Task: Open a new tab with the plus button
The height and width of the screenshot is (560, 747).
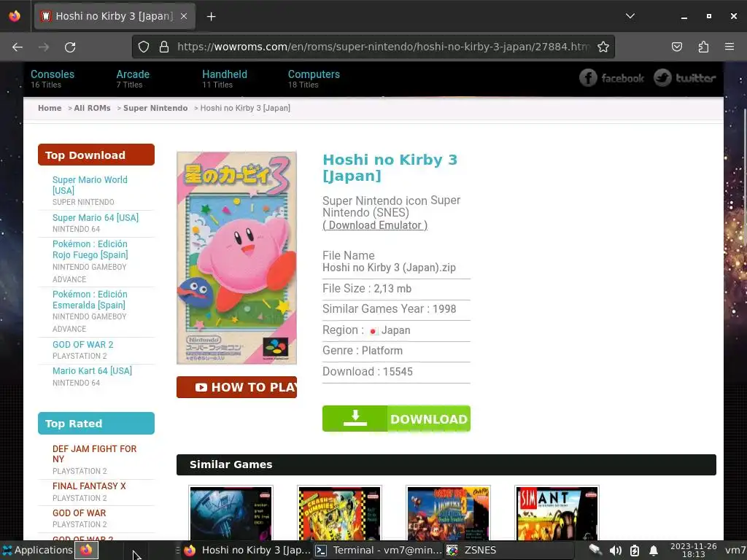Action: coord(211,16)
